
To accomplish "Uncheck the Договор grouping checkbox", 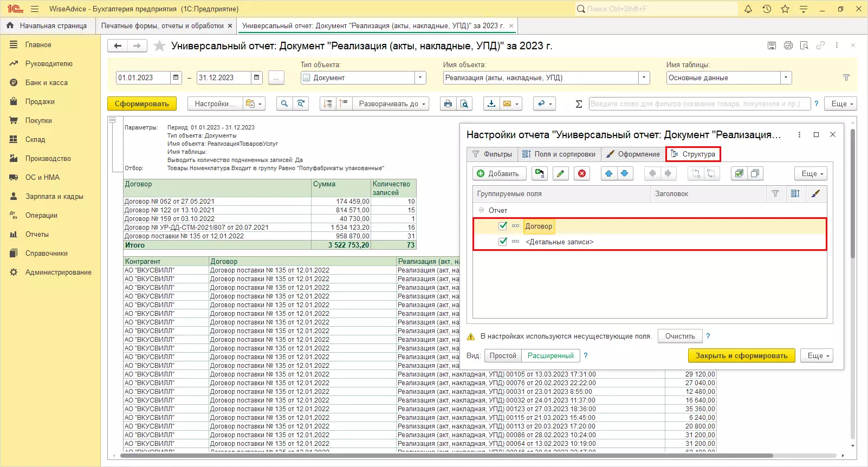I will pyautogui.click(x=503, y=226).
